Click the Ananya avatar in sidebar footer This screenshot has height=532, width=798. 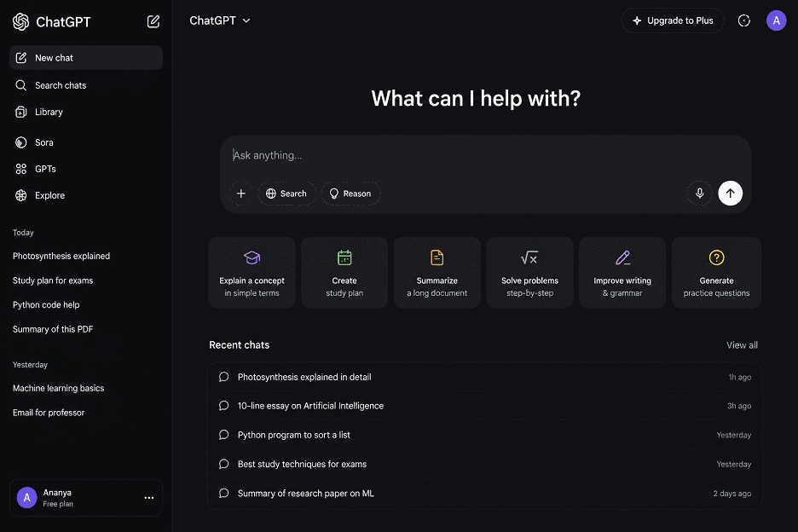tap(27, 497)
